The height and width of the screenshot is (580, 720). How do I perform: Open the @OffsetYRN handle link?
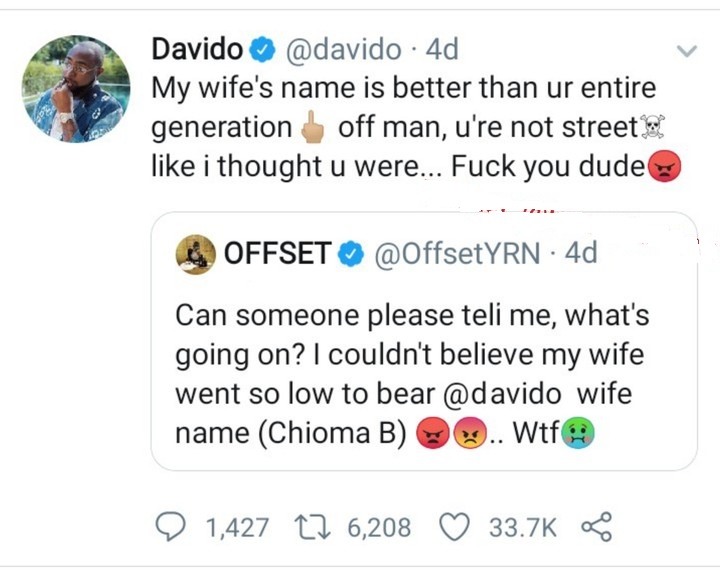pos(456,255)
